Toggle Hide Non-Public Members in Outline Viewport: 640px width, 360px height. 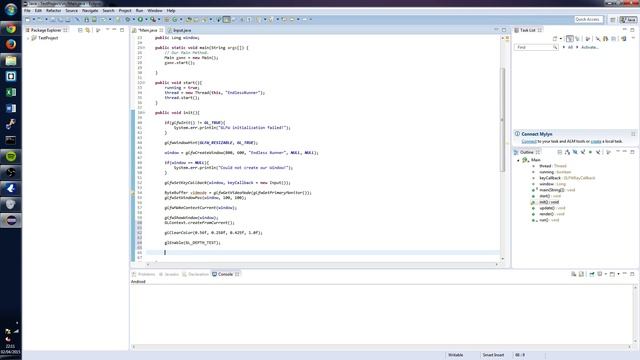(x=590, y=152)
